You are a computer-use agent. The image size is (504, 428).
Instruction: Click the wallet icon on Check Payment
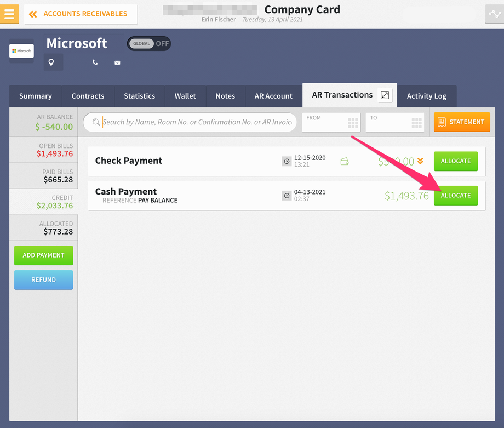(x=345, y=161)
